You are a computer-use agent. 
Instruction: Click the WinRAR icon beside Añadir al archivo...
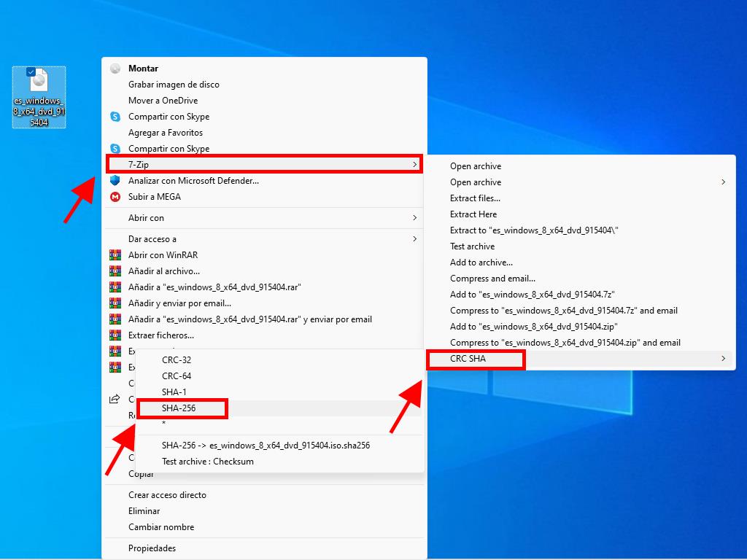pos(115,271)
